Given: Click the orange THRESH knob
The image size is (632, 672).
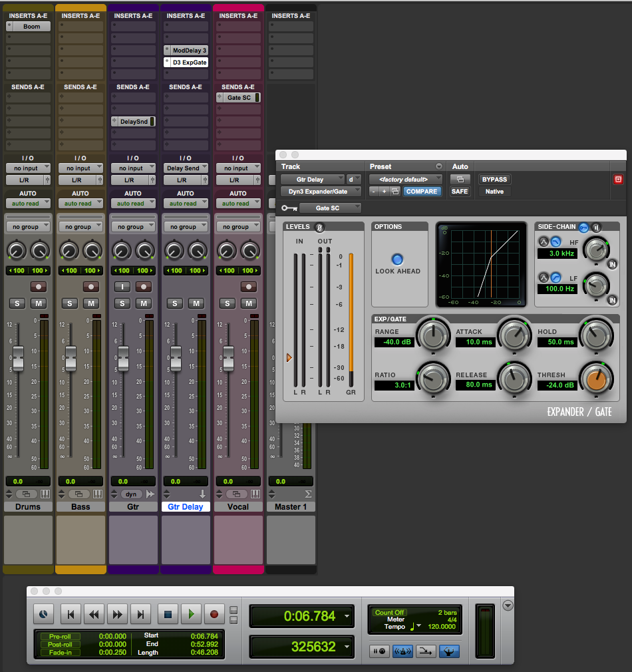Looking at the screenshot, I should pos(596,379).
